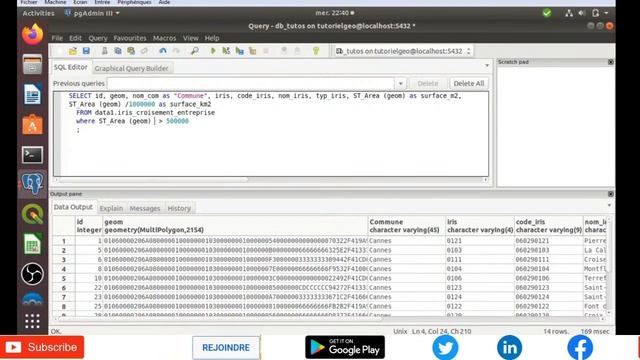The image size is (640, 360).
Task: Cut the selected text using the toolbar icon
Action: (104, 51)
